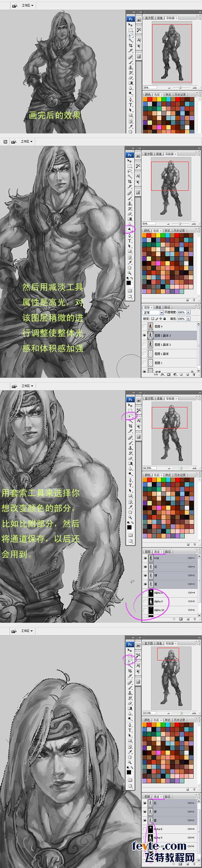
Task: Open the 信息 tab in the 50% zoom workspace
Action: click(159, 154)
